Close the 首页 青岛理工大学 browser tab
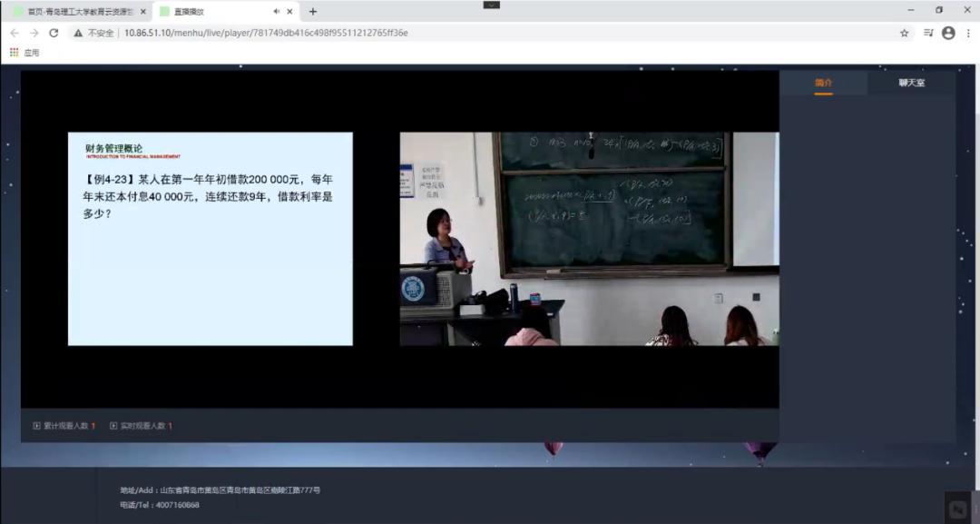Viewport: 980px width, 524px height. tap(143, 12)
